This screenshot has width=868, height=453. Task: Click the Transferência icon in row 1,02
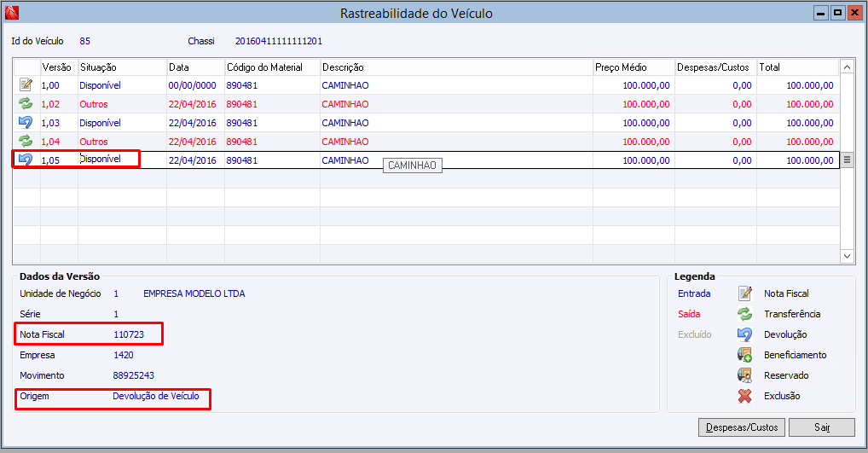tap(26, 103)
